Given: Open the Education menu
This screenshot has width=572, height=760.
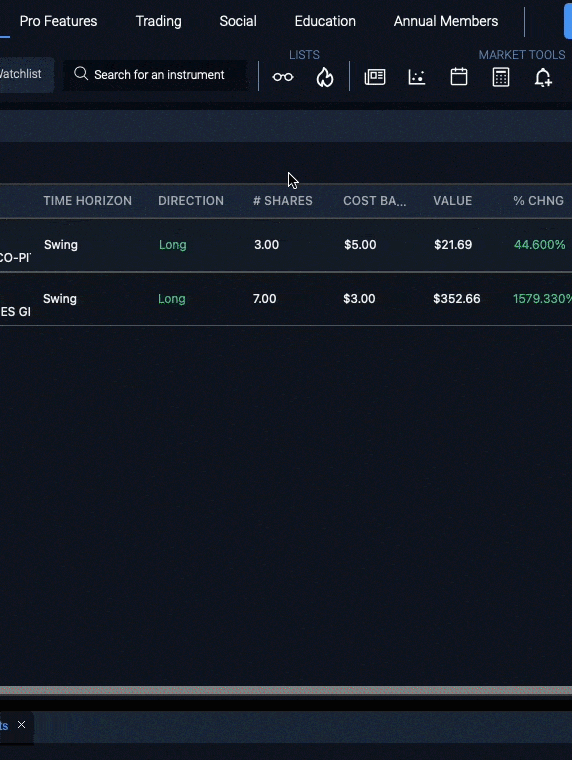Looking at the screenshot, I should pyautogui.click(x=325, y=21).
